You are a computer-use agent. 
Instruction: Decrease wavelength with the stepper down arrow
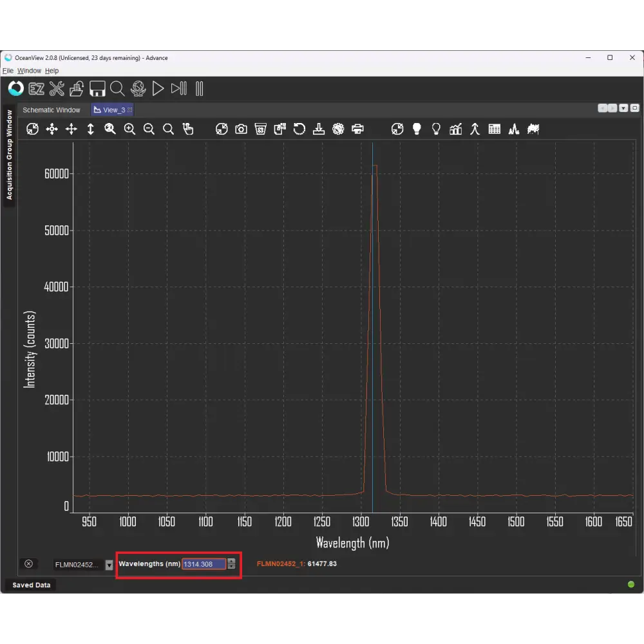(x=232, y=567)
